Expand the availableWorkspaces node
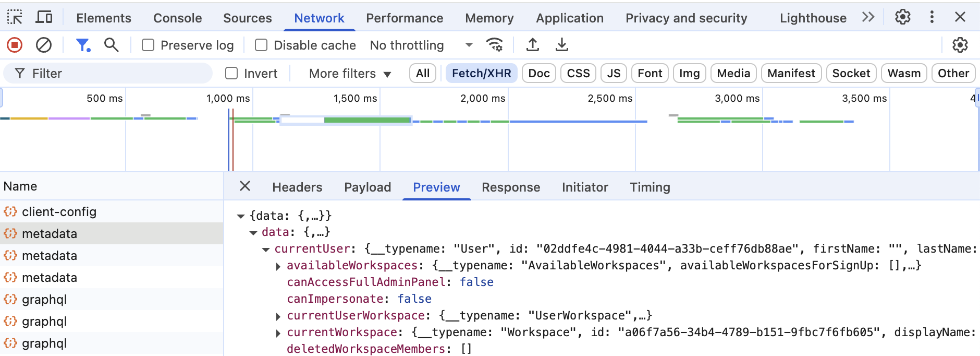Screen dimensions: 980x356 [x=278, y=266]
